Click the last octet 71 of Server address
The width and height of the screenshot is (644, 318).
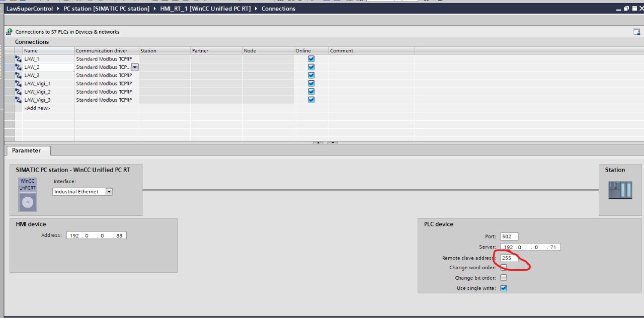[553, 247]
